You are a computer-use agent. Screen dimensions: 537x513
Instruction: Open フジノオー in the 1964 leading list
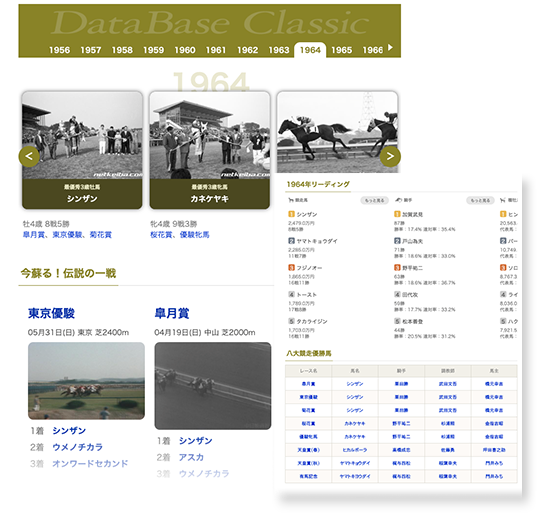[x=309, y=268]
